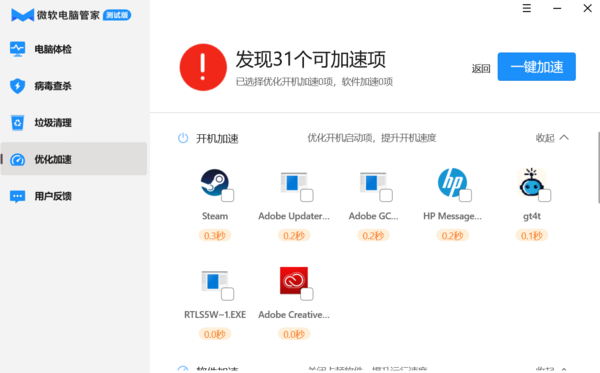Tick the Adobe Updater checkbox
Viewport: 600px width, 373px height.
coord(307,195)
